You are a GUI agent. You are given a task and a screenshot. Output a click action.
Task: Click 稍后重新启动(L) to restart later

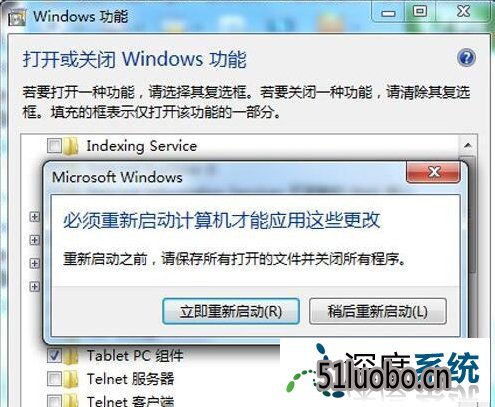pos(378,311)
